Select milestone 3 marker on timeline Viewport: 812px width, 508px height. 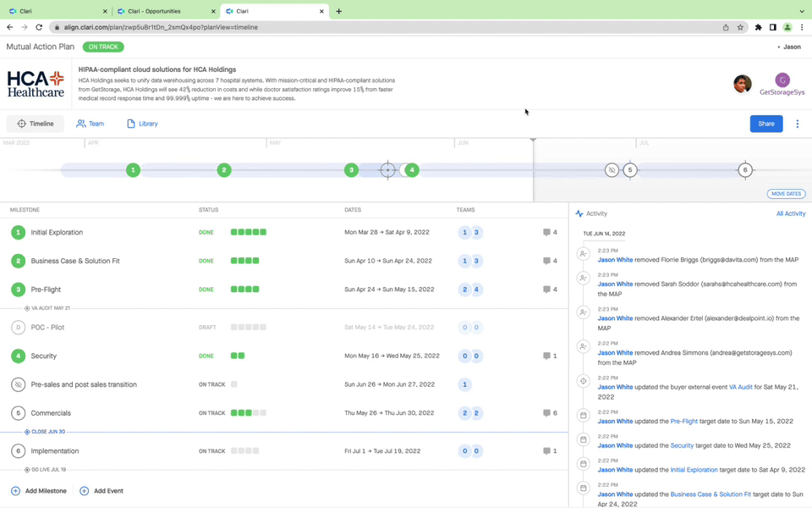[x=351, y=169]
